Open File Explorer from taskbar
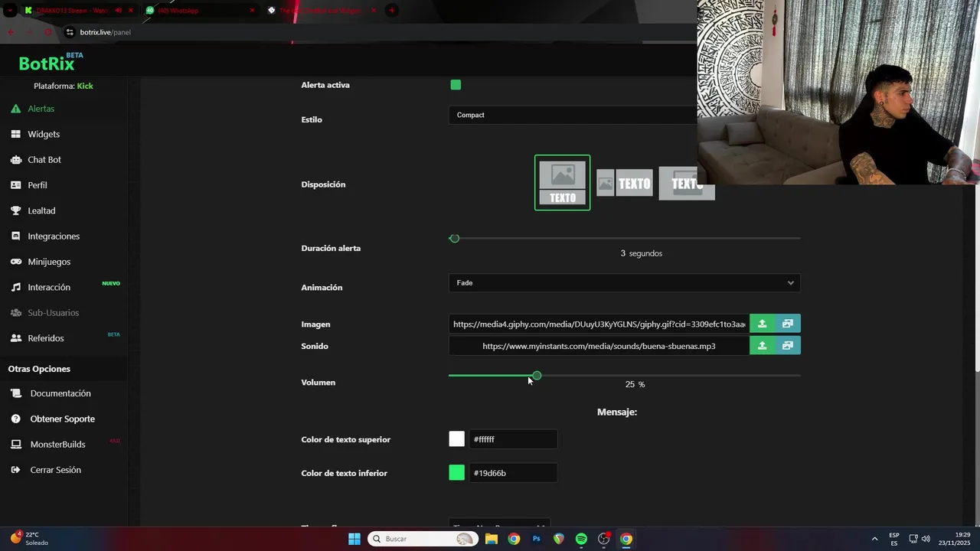980x551 pixels. [492, 539]
